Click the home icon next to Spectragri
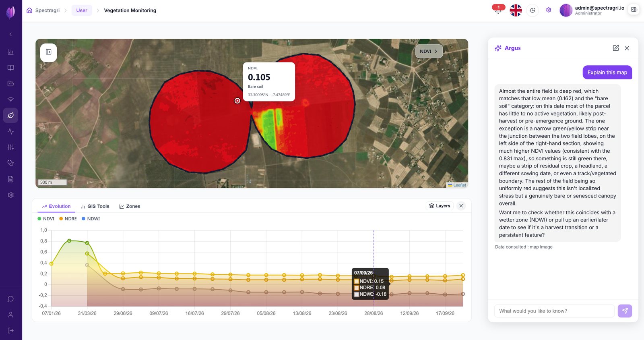Image resolution: width=644 pixels, height=340 pixels. 29,10
